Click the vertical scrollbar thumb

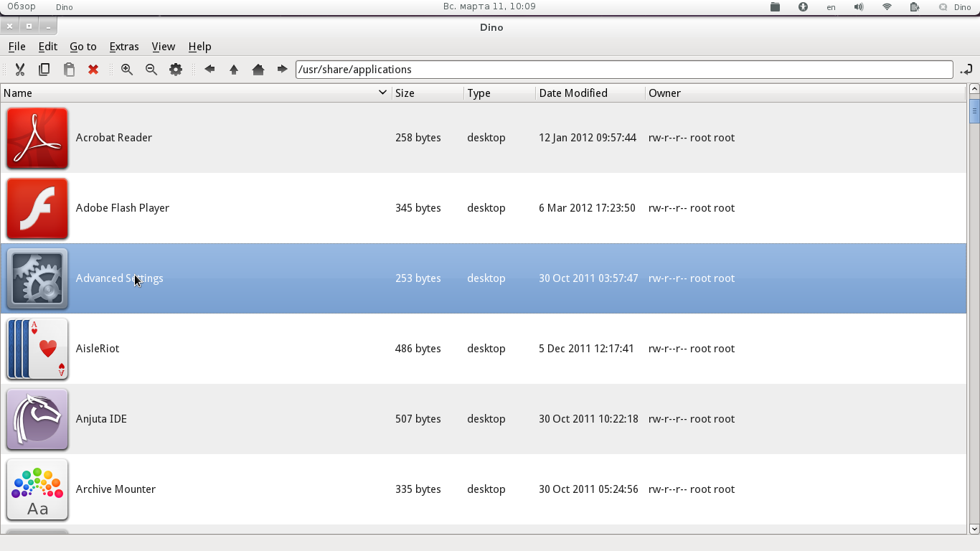pyautogui.click(x=974, y=111)
